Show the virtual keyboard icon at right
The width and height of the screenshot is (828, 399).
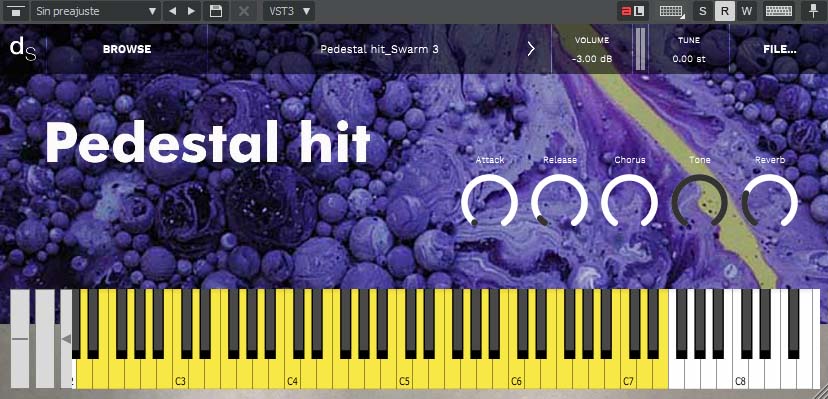(779, 11)
